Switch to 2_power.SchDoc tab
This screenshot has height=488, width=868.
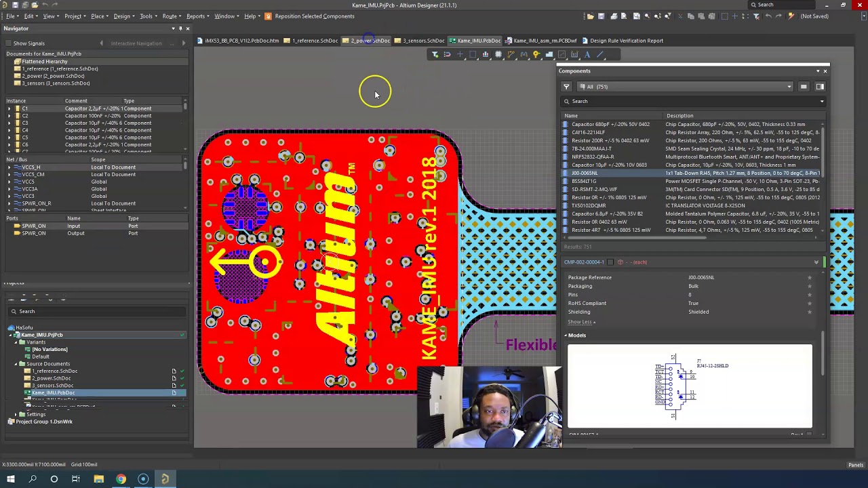pyautogui.click(x=367, y=41)
